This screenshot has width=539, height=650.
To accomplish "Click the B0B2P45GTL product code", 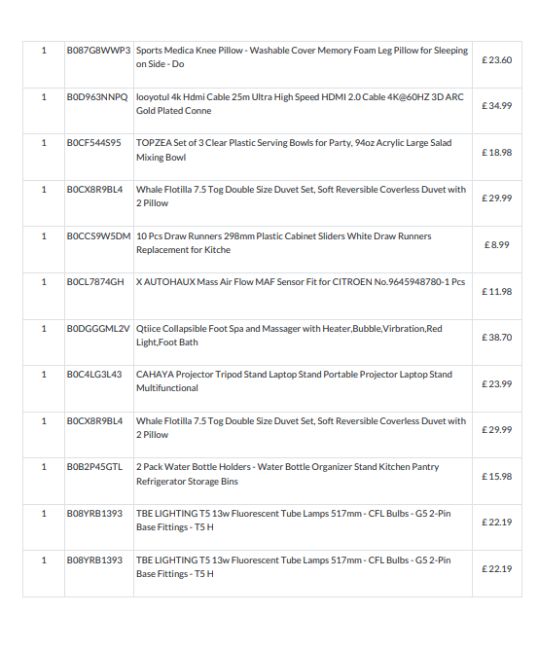I will 95,467.
